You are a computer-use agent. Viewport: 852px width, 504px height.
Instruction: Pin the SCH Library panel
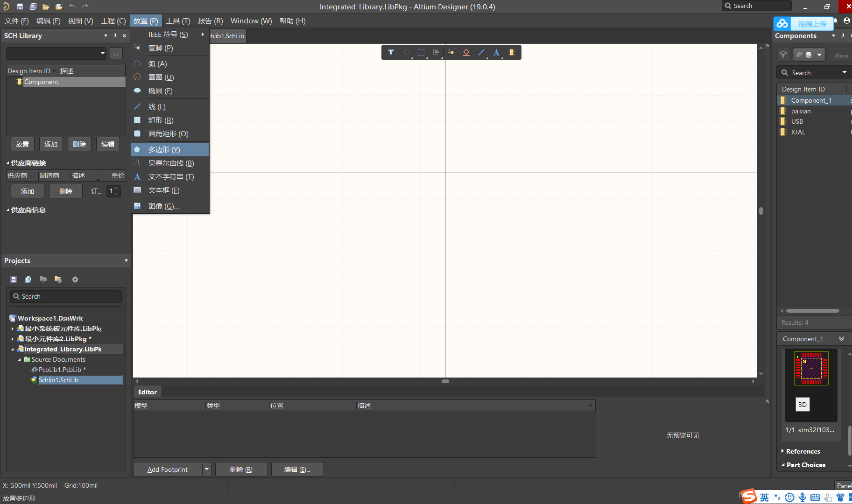pyautogui.click(x=115, y=35)
